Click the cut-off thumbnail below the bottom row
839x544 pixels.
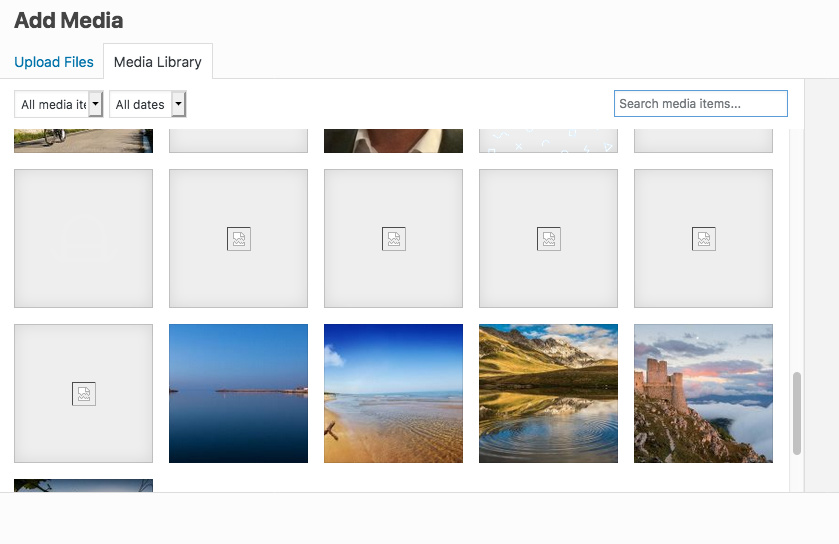pyautogui.click(x=83, y=485)
